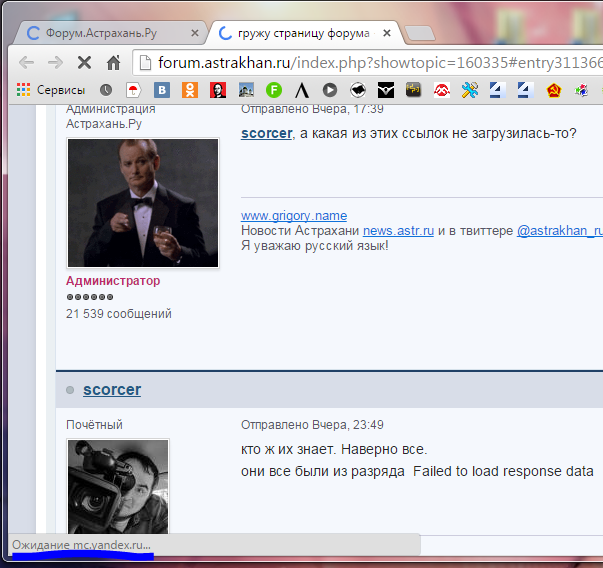This screenshot has height=568, width=603.
Task: Open the church photo bookmark icon
Action: pyautogui.click(x=246, y=90)
